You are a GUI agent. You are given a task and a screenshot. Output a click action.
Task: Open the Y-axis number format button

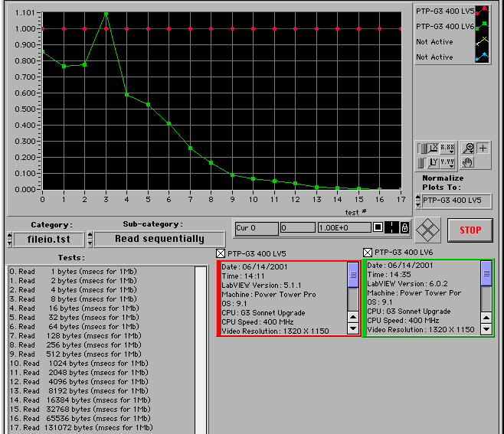coord(448,162)
